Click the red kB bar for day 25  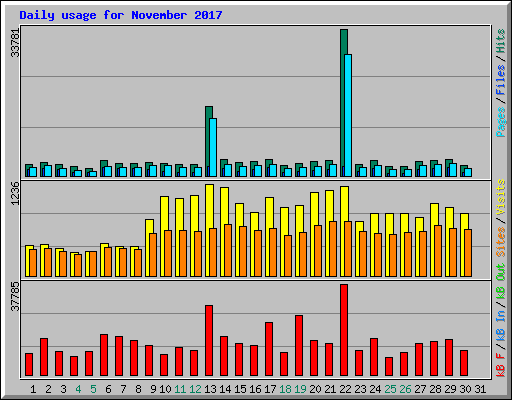pos(389,367)
